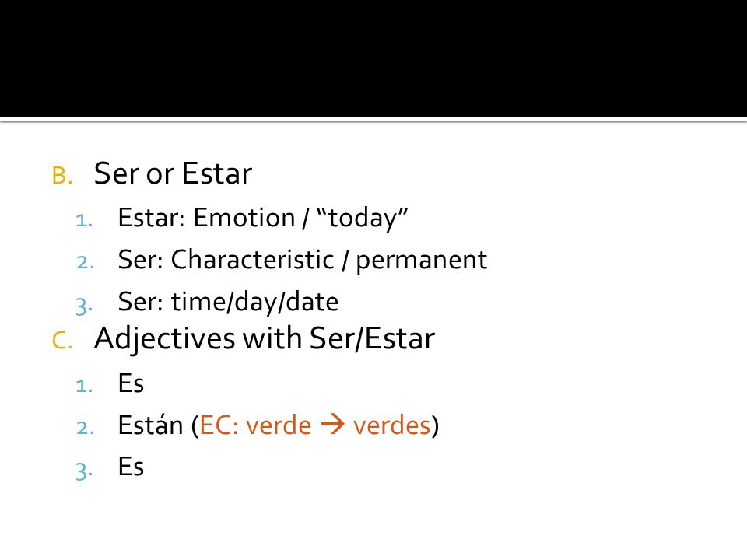747x560 pixels.
Task: Select the heading 'Adjectives with Ser/Estar'
Action: tap(265, 339)
